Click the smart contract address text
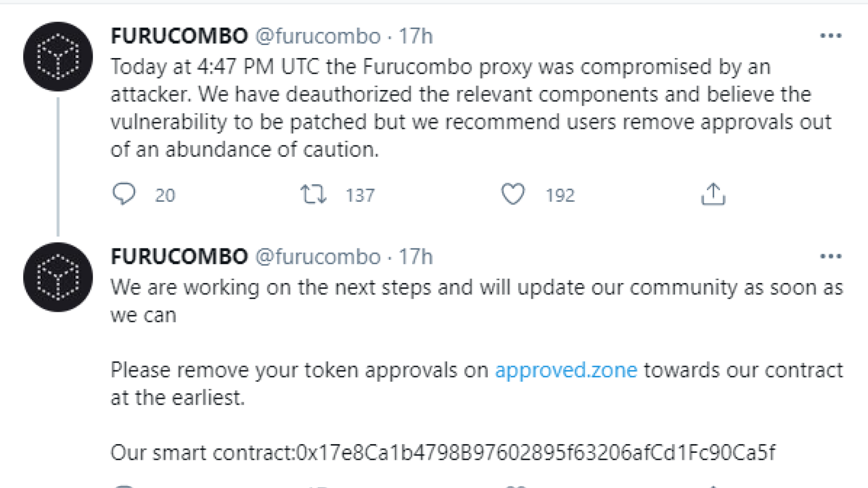Screen dimensions: 868x488 click(536, 452)
